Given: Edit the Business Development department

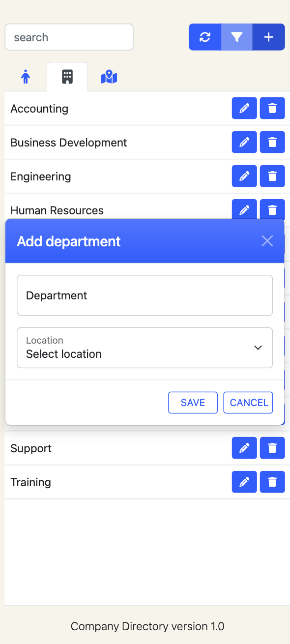Looking at the screenshot, I should 244,142.
